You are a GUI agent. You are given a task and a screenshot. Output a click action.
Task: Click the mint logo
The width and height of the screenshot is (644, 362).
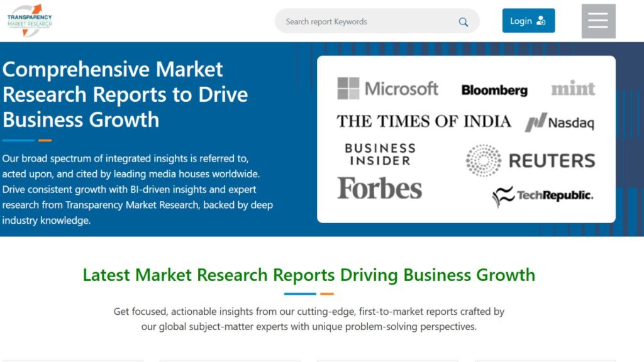point(573,89)
